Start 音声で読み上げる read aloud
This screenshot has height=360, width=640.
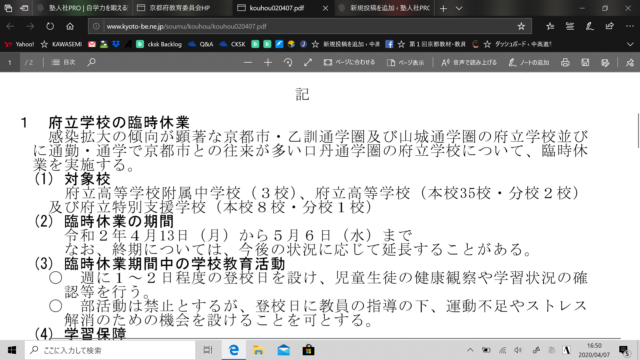(469, 62)
